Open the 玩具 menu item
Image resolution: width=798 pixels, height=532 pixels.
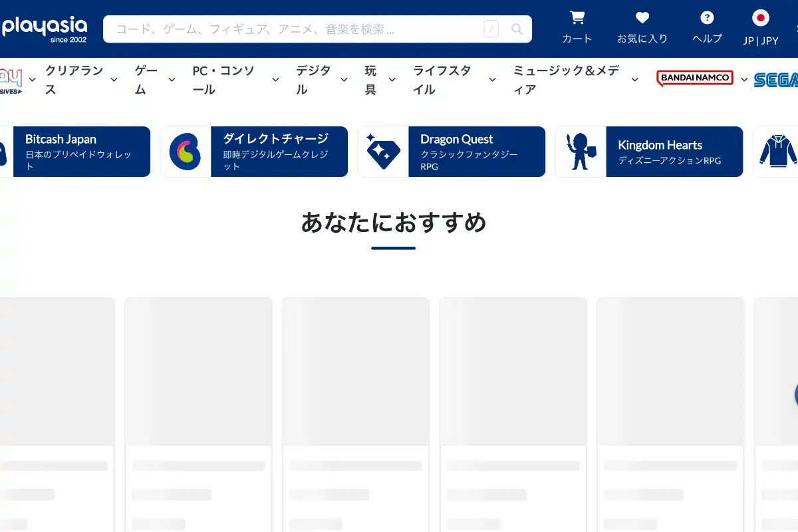(370, 80)
